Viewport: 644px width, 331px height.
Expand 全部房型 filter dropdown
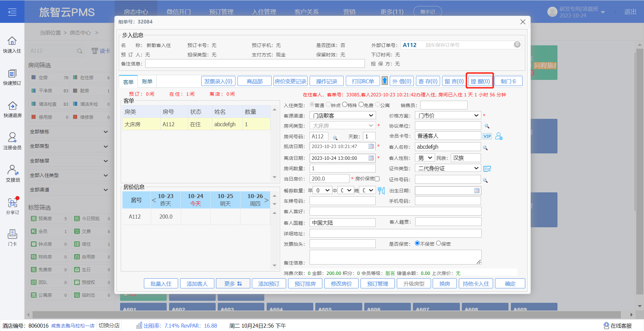(x=69, y=146)
